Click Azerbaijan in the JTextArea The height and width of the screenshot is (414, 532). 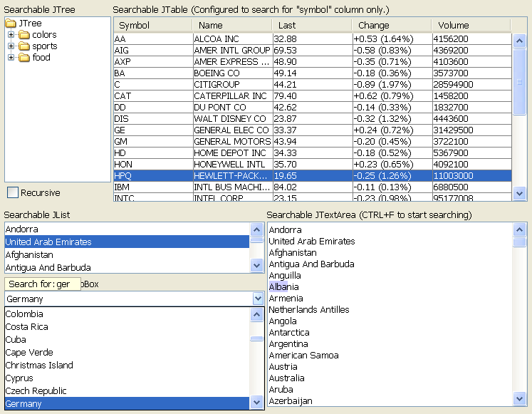click(291, 400)
